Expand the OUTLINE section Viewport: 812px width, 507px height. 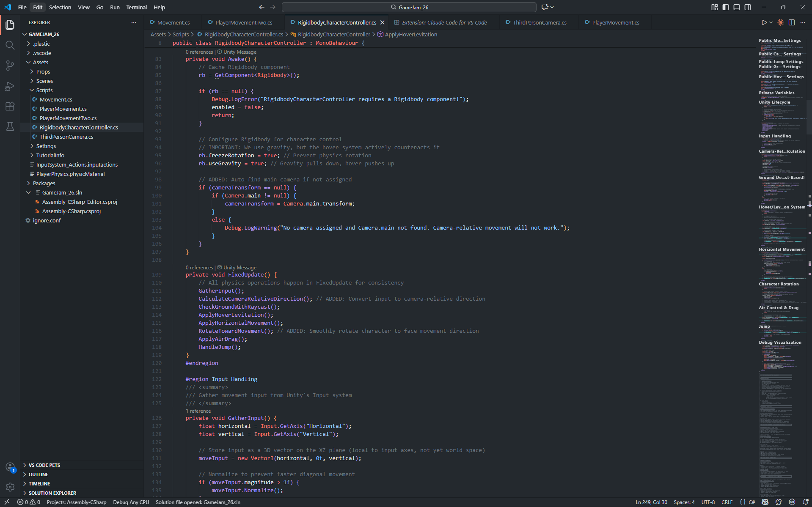(x=39, y=474)
